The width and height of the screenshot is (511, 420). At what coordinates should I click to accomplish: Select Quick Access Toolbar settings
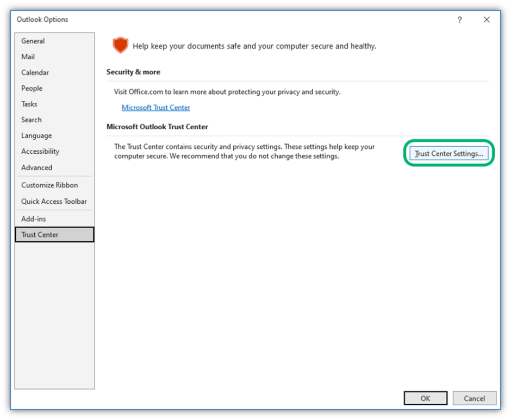pyautogui.click(x=54, y=201)
